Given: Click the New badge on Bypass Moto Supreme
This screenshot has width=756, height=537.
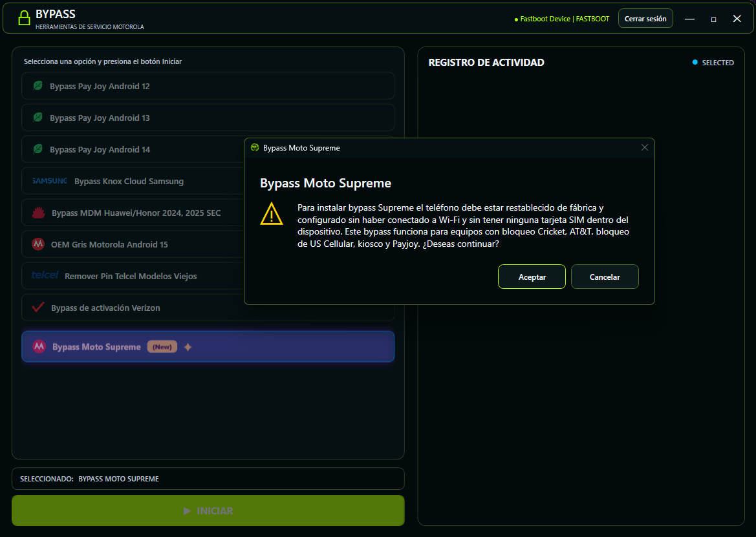Looking at the screenshot, I should (162, 347).
